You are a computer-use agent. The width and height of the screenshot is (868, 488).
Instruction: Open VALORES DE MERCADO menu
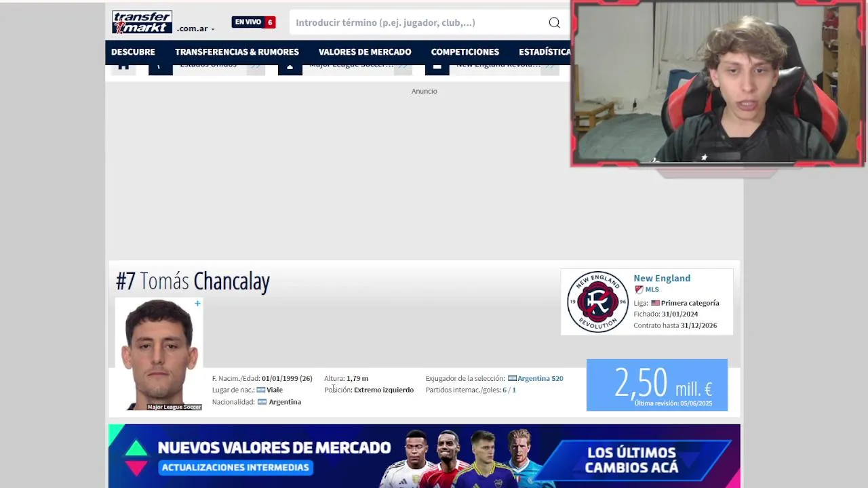[x=365, y=52]
